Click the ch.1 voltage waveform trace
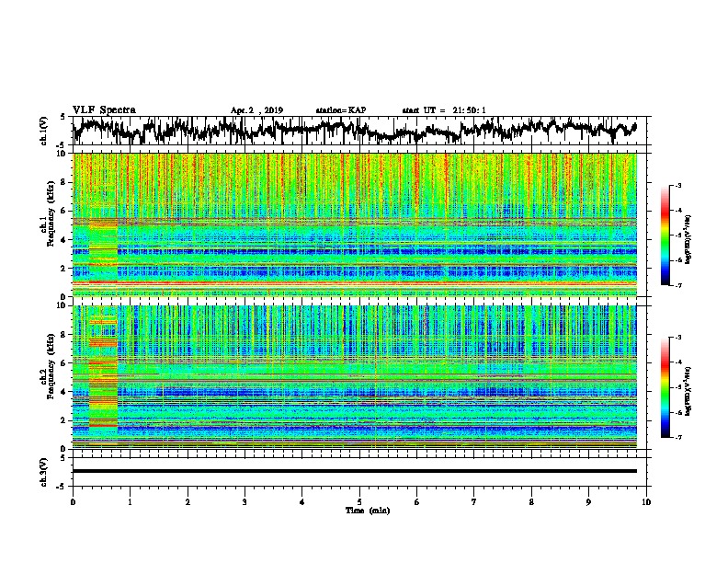The width and height of the screenshot is (728, 563). pos(354,130)
